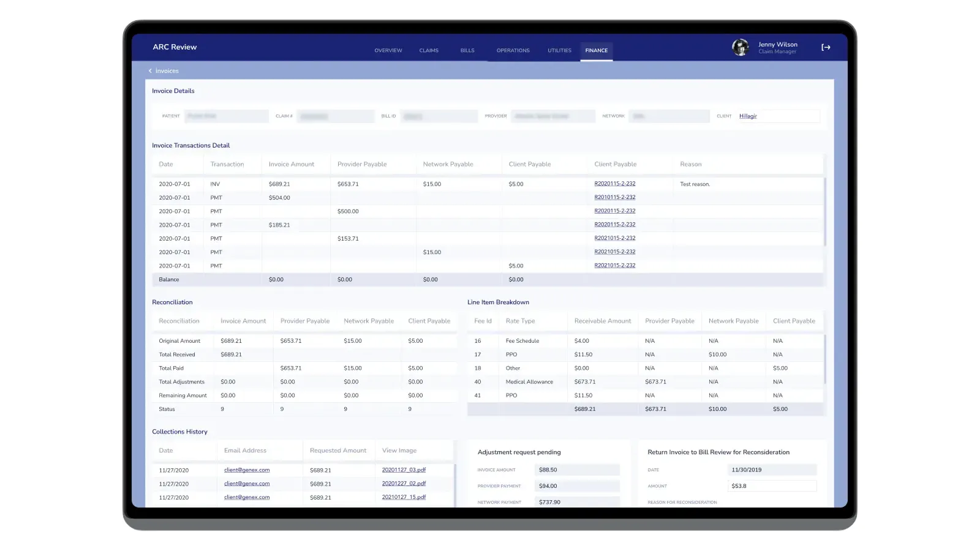Click the Total Adjustments row label
The width and height of the screenshot is (980, 551).
point(181,382)
